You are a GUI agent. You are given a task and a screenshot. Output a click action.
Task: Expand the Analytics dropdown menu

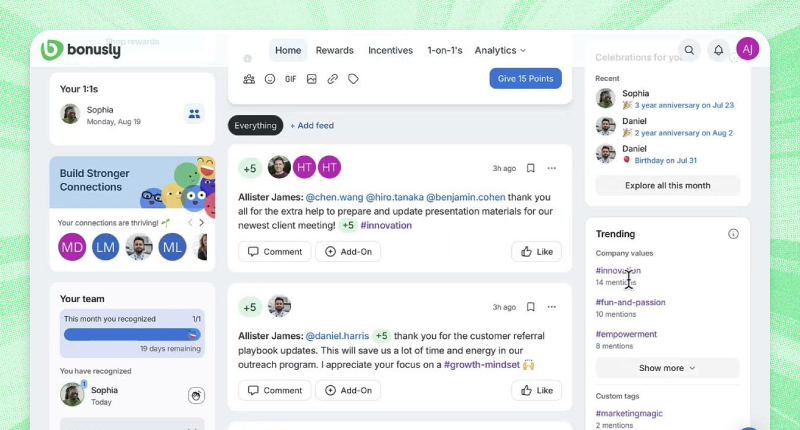tap(500, 50)
